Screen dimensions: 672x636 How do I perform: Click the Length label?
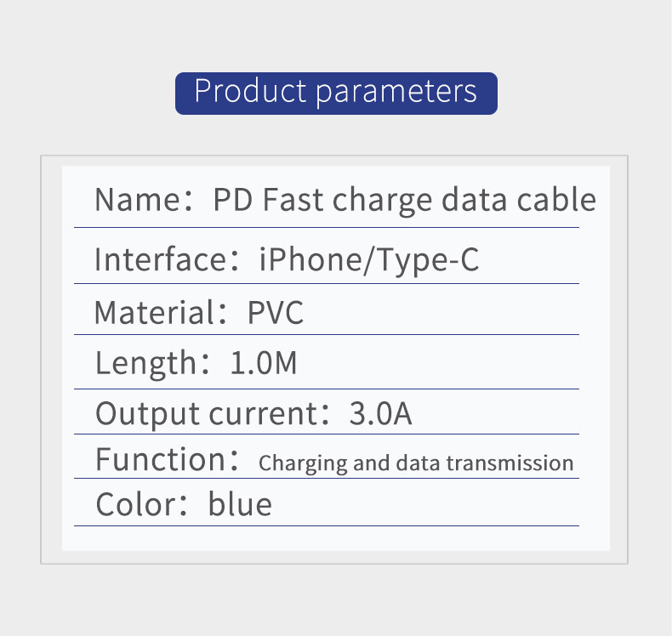146,363
